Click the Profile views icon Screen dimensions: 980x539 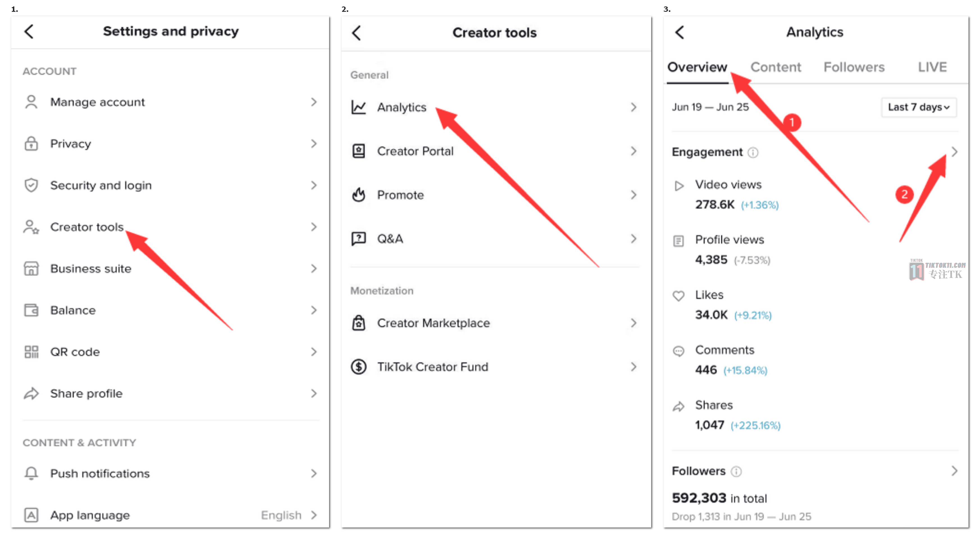click(679, 241)
